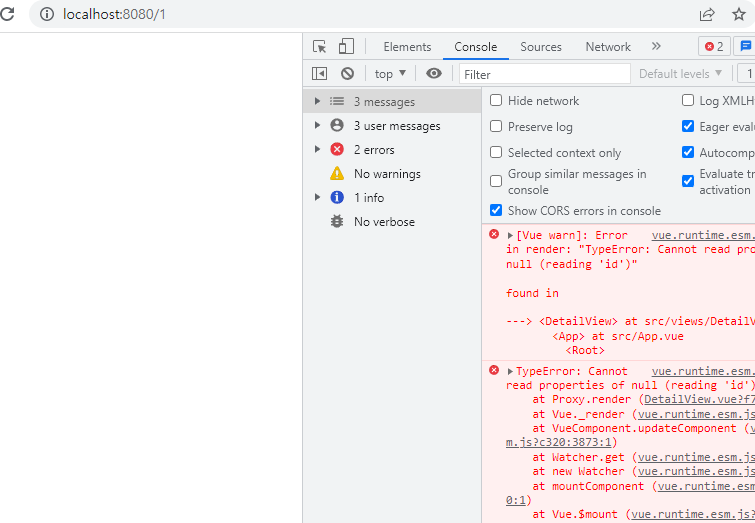The height and width of the screenshot is (523, 755).
Task: Click the error icon of the TypeError message
Action: 494,370
